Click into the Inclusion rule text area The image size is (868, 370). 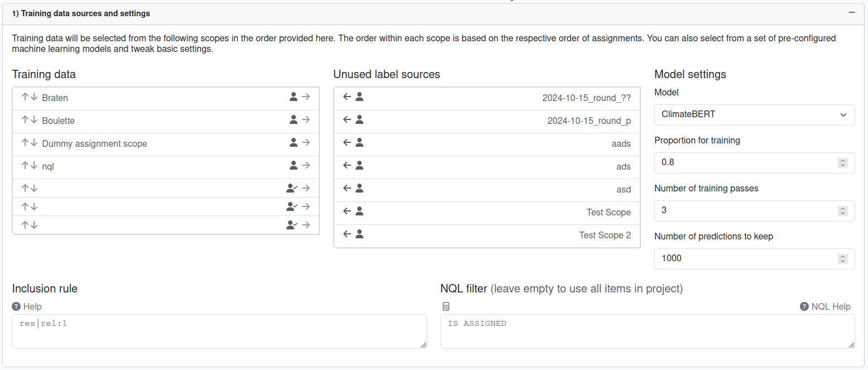pyautogui.click(x=219, y=331)
